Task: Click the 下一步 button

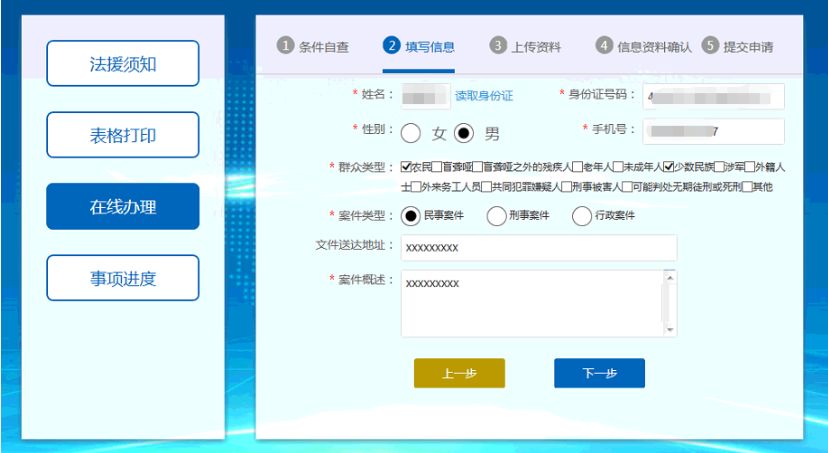Action: pos(599,373)
